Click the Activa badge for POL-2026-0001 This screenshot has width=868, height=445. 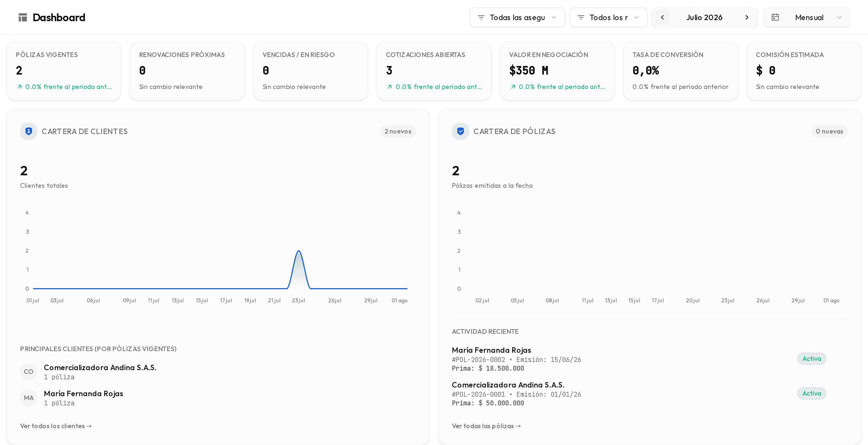pos(811,393)
